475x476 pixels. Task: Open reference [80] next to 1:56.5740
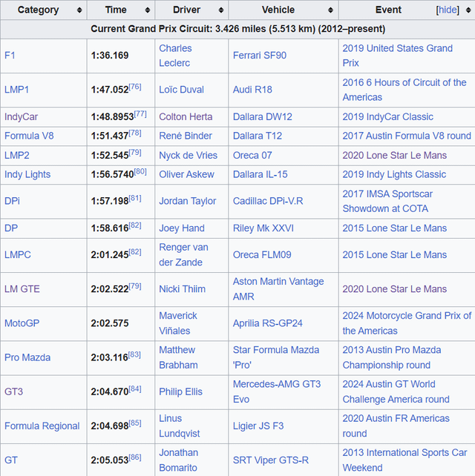tap(140, 172)
